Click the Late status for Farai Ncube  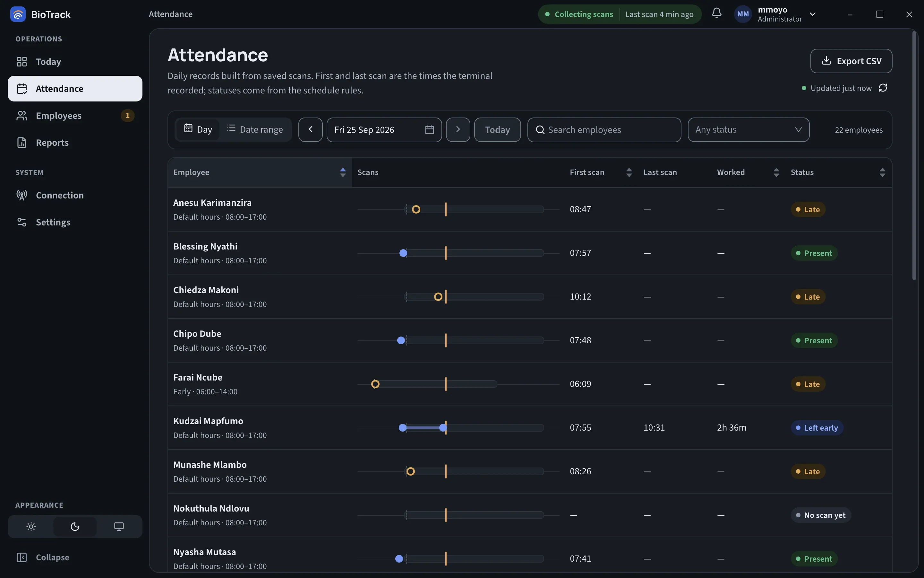[x=808, y=384]
